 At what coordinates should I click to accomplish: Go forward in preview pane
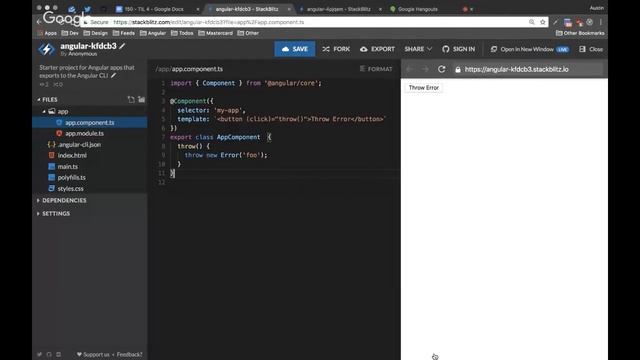point(425,69)
